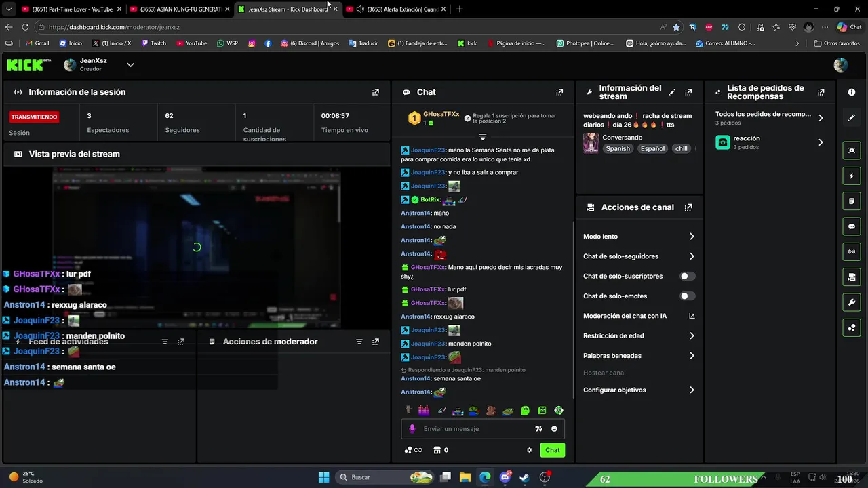Pop out the Acciones de canal panel
Viewport: 868px width, 488px height.
(688, 207)
